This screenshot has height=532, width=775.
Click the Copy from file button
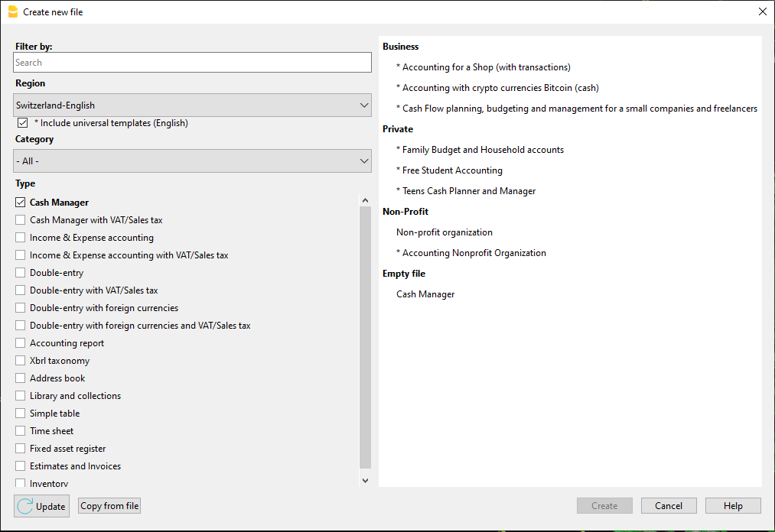(x=109, y=505)
